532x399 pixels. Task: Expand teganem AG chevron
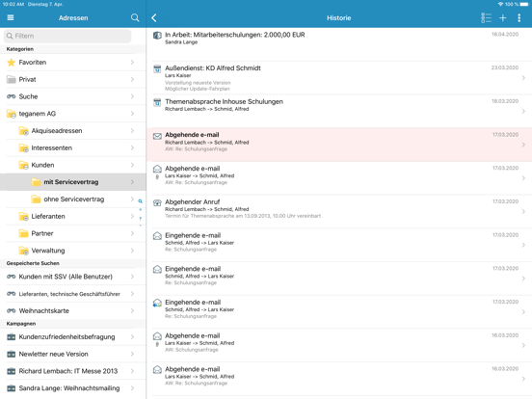point(132,114)
